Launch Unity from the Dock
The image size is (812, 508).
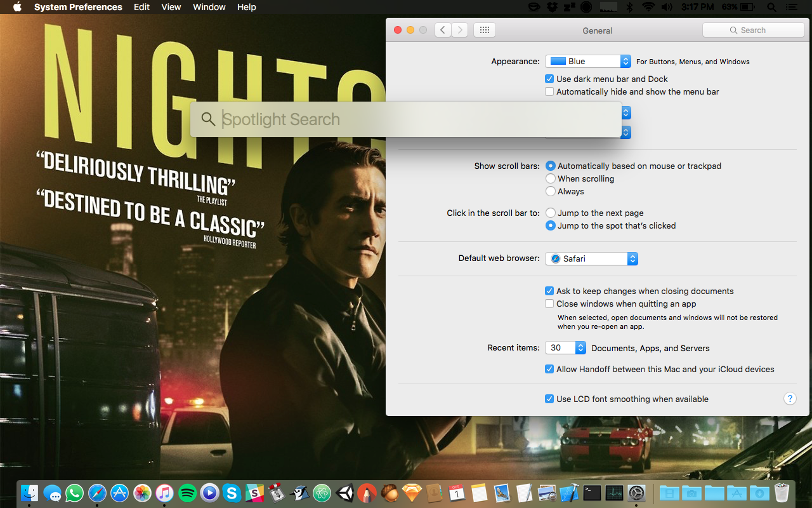(344, 493)
